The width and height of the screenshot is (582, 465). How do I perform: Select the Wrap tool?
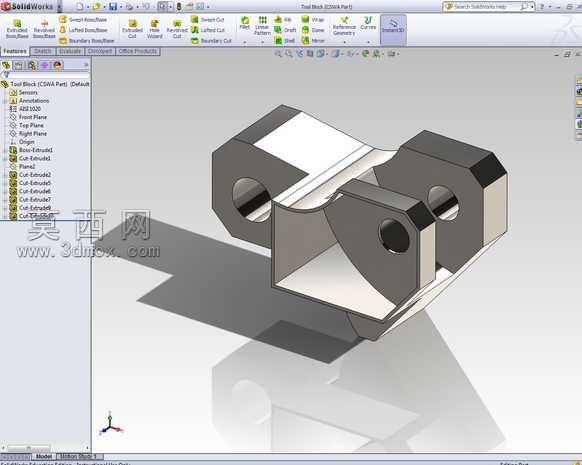click(313, 19)
